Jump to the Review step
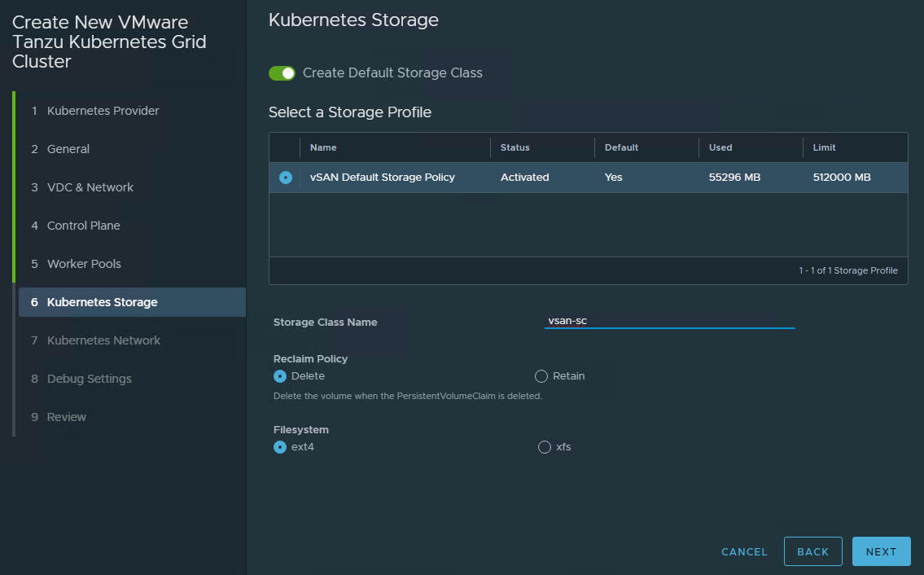Screen dimensions: 924x575 (x=66, y=417)
